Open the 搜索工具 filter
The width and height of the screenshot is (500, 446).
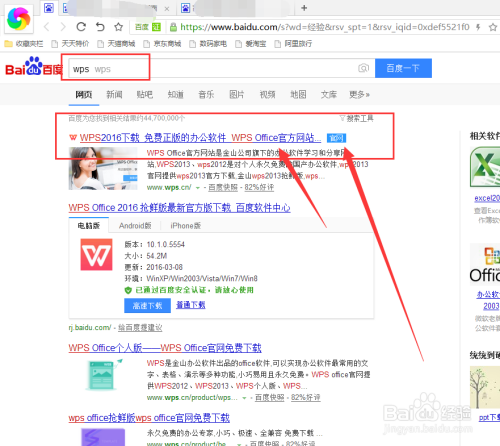[357, 118]
